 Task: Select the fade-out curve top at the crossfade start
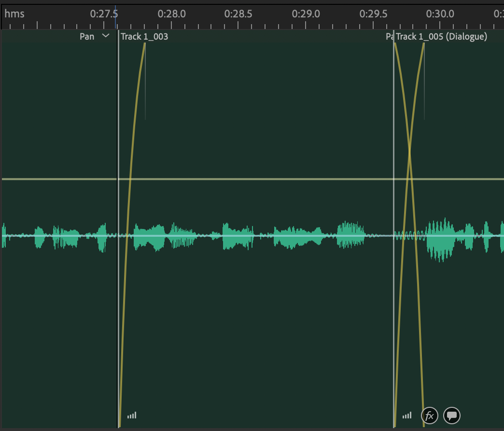[x=395, y=44]
